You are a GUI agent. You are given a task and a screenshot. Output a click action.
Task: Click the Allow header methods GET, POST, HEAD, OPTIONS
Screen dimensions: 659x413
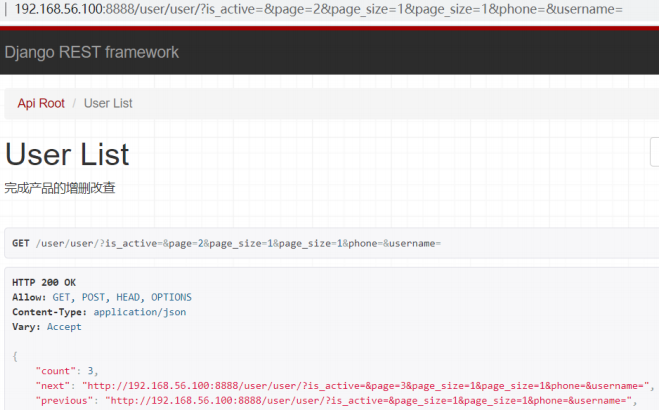coord(122,297)
